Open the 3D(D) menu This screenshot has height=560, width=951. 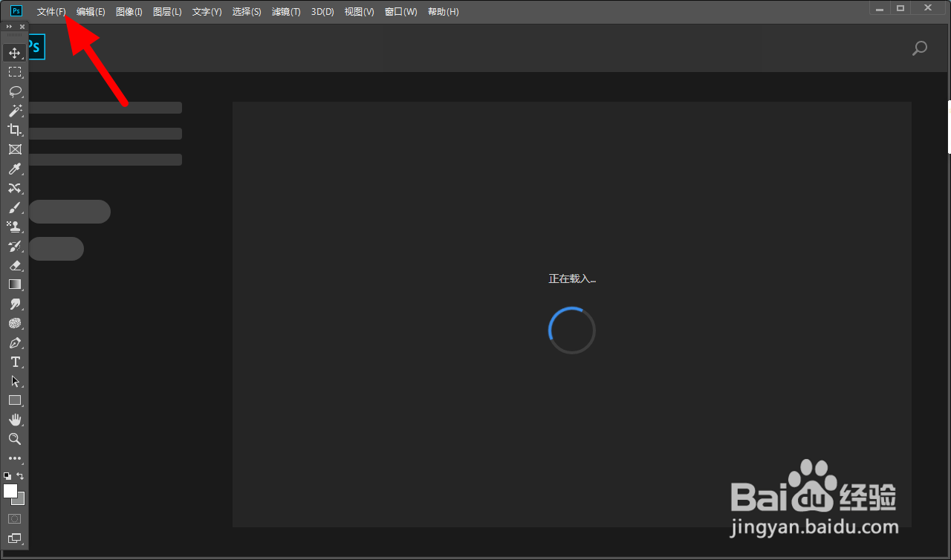click(322, 12)
